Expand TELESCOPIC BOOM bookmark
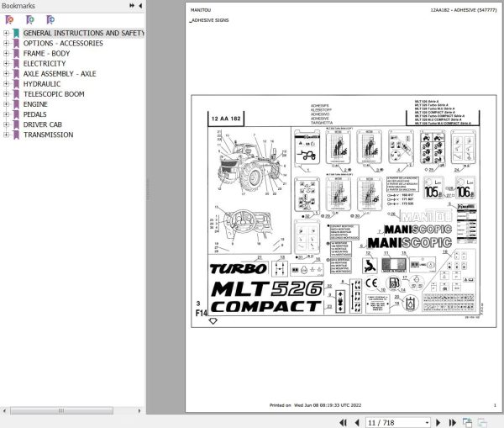This screenshot has height=428, width=504. point(6,94)
